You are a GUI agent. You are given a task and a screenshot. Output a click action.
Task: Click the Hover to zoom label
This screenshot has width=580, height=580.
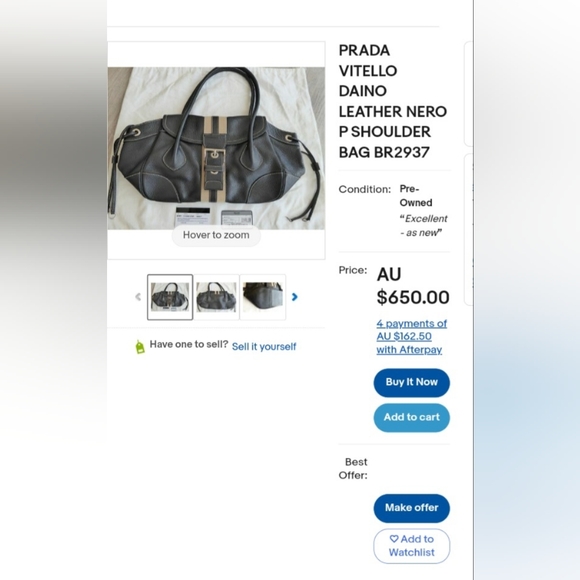[216, 235]
